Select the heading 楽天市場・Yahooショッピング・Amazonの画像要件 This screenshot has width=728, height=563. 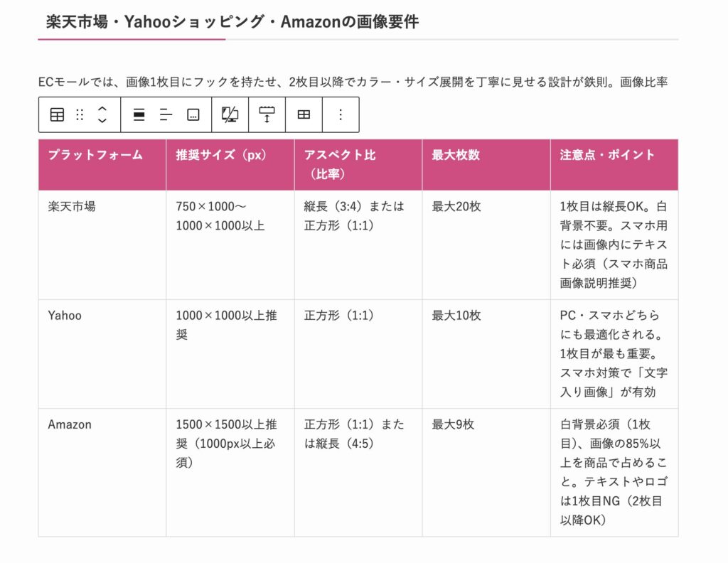[232, 22]
